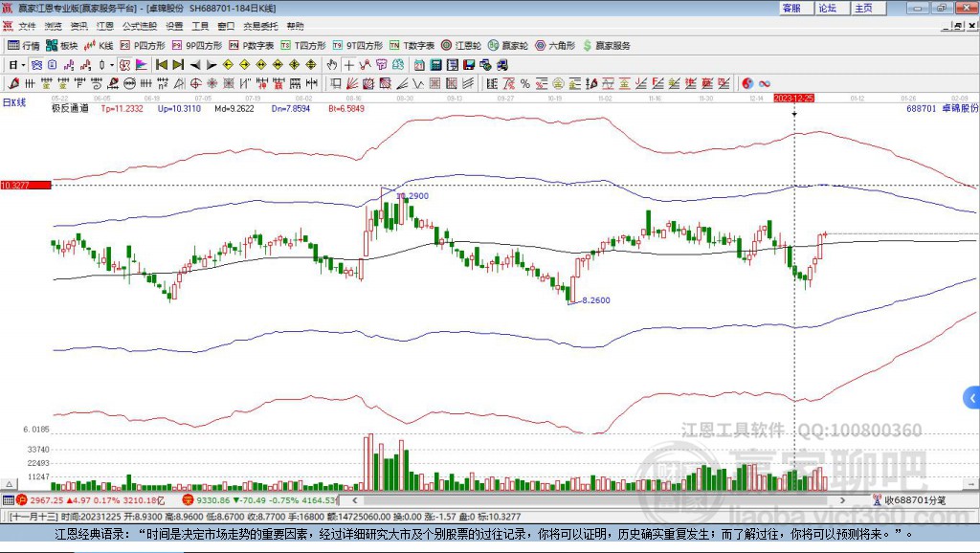Click the 日K线 label
This screenshot has height=553, width=980.
coord(13,102)
